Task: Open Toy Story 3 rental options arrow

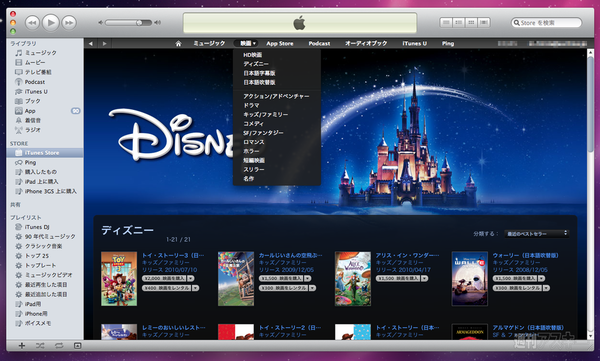Action: [196, 288]
